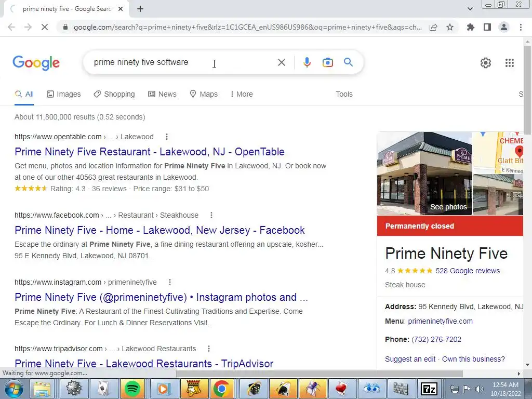Click the browser forward arrow

click(28, 27)
